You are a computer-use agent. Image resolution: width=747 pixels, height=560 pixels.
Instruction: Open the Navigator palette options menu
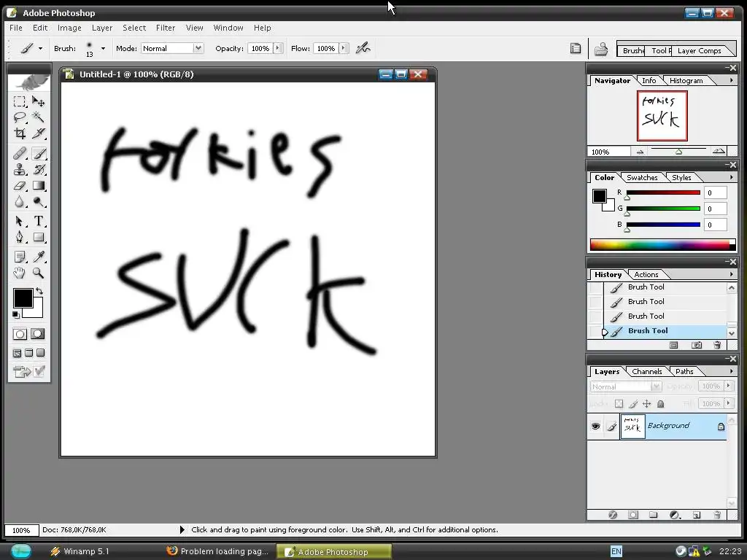[731, 80]
